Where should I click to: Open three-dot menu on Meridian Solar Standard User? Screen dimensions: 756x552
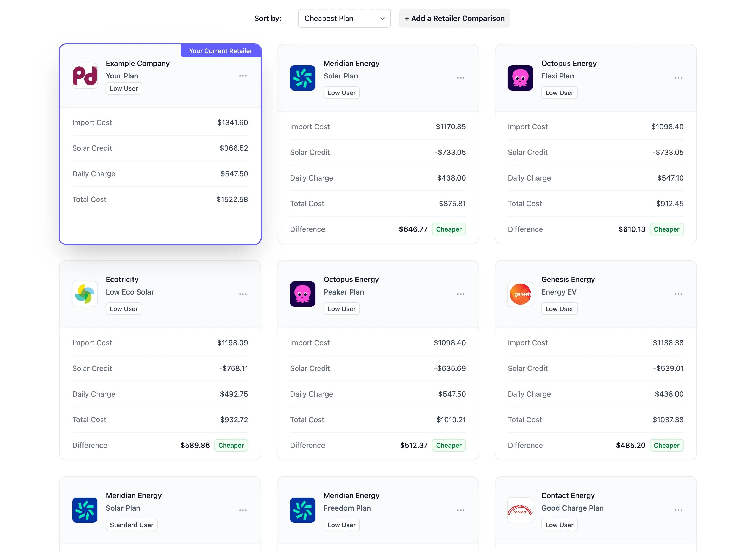tap(243, 510)
